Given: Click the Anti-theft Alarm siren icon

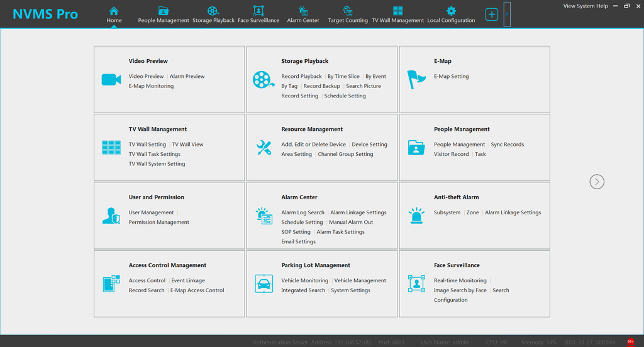Looking at the screenshot, I should tap(416, 216).
